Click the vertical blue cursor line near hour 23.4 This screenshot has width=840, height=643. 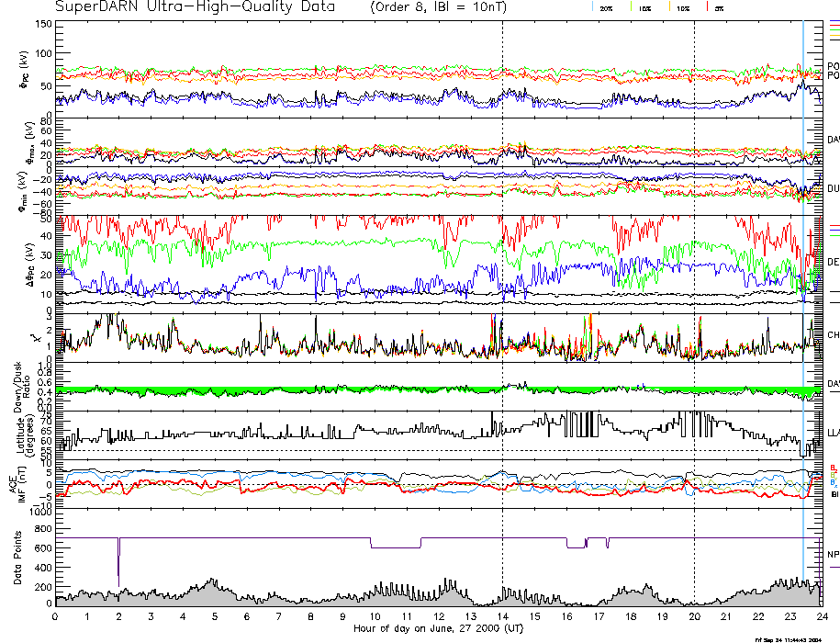(x=803, y=276)
